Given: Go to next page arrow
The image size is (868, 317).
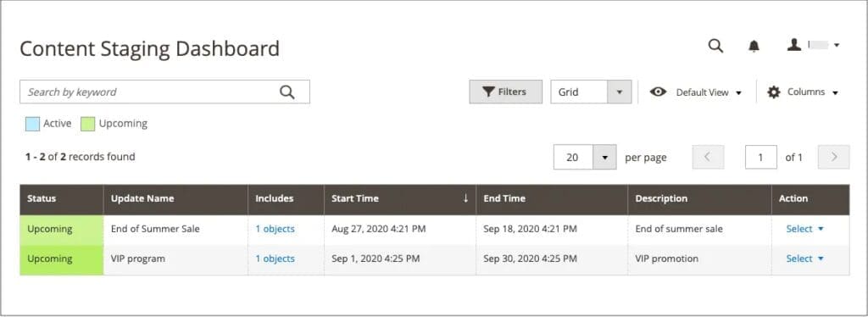Looking at the screenshot, I should pos(834,157).
